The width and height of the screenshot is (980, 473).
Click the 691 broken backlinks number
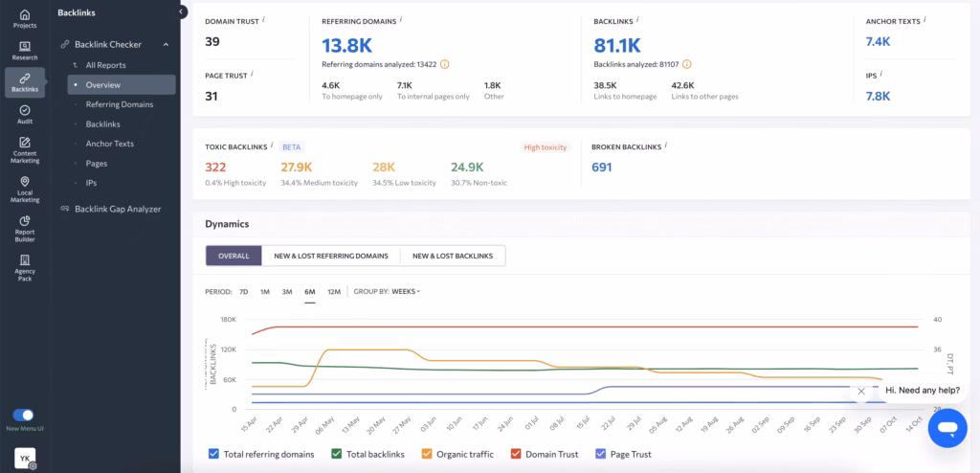pos(601,167)
